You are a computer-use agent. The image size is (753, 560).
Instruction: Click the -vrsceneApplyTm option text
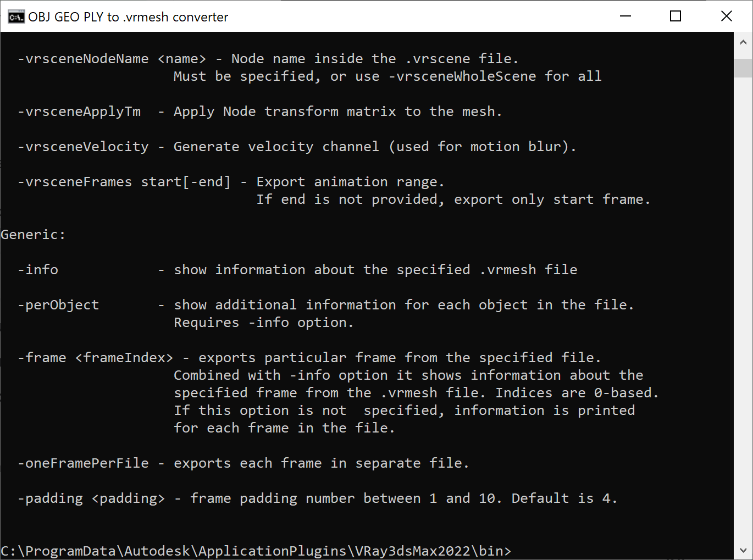point(79,112)
